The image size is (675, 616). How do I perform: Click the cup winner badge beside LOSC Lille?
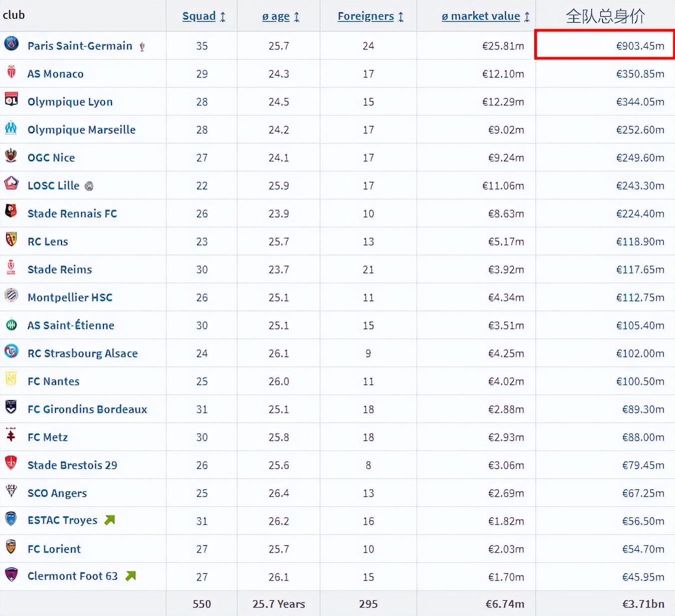(89, 186)
